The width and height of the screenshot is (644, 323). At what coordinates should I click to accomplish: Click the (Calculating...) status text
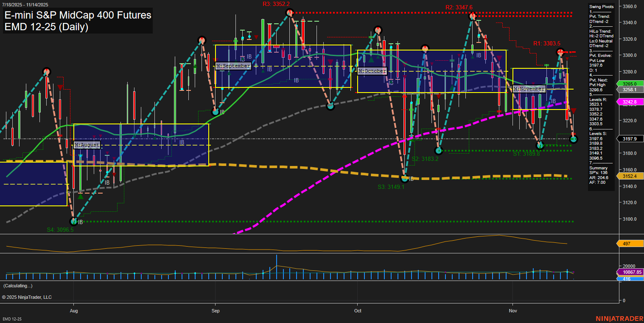pyautogui.click(x=18, y=286)
